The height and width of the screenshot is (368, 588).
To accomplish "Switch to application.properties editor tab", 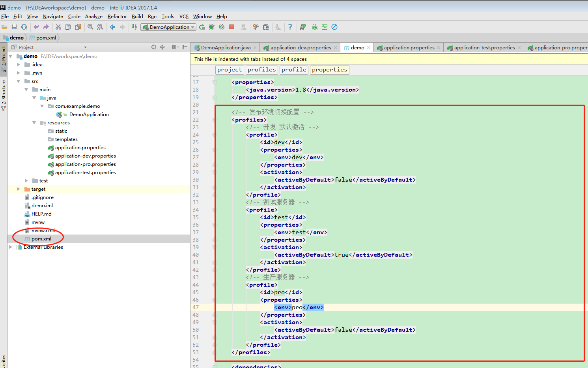I will tap(409, 47).
